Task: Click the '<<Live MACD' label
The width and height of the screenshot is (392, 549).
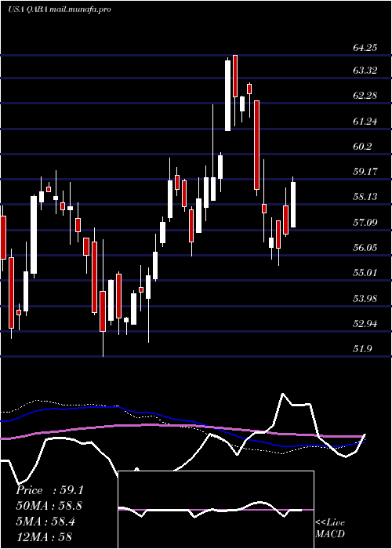Action: [330, 529]
